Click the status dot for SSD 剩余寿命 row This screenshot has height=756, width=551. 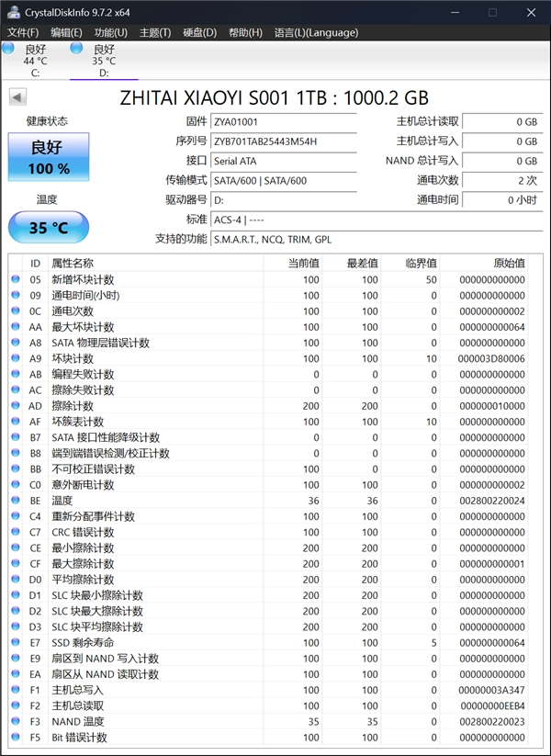pos(15,643)
